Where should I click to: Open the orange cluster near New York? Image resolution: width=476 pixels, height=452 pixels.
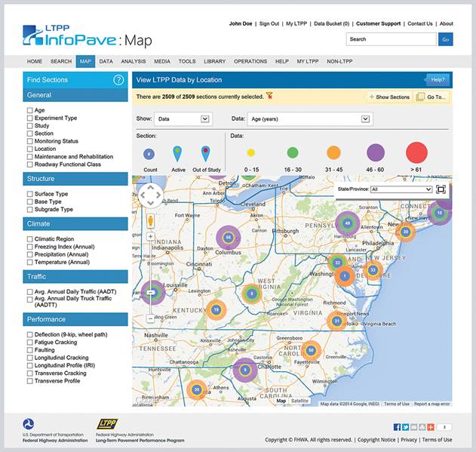(405, 232)
